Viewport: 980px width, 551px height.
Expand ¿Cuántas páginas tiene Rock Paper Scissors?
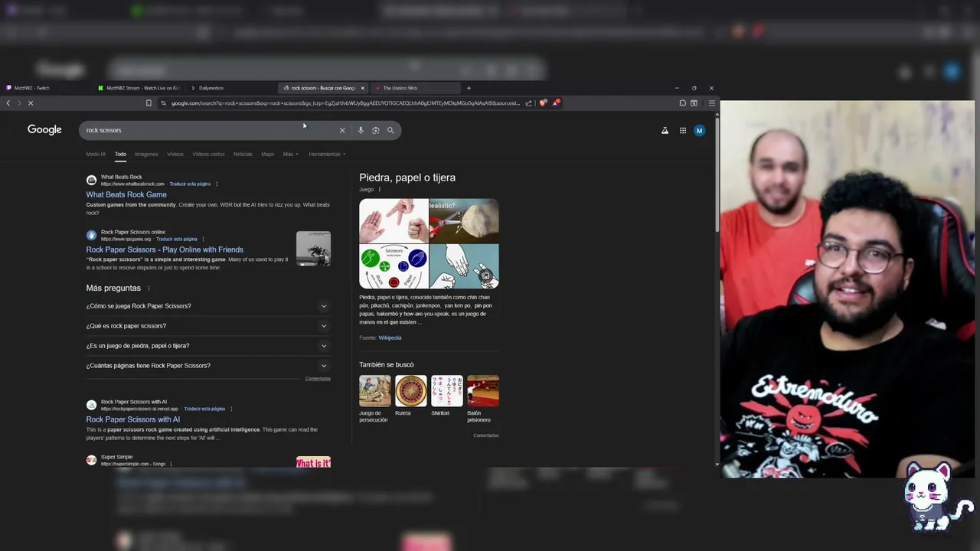click(x=208, y=366)
